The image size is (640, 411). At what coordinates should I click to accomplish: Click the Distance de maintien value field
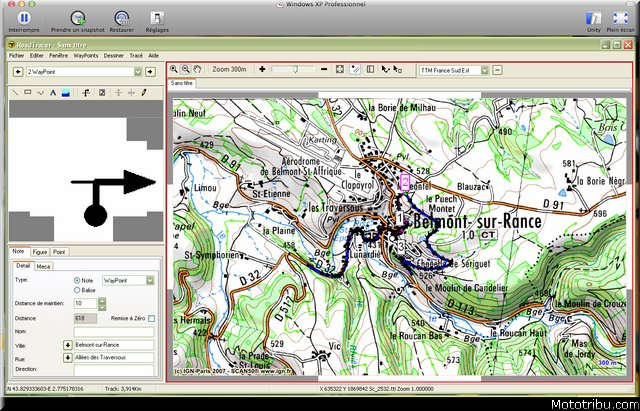point(85,304)
